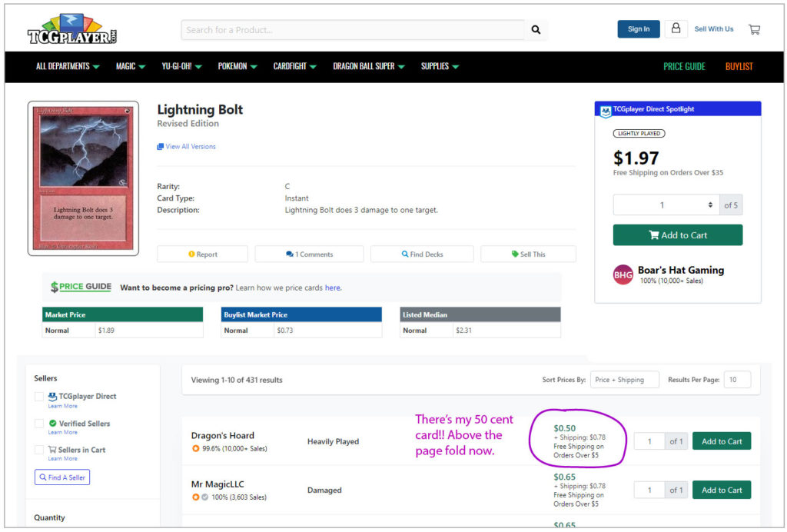The height and width of the screenshot is (532, 787).
Task: Click the BHG seller avatar
Action: 623,274
